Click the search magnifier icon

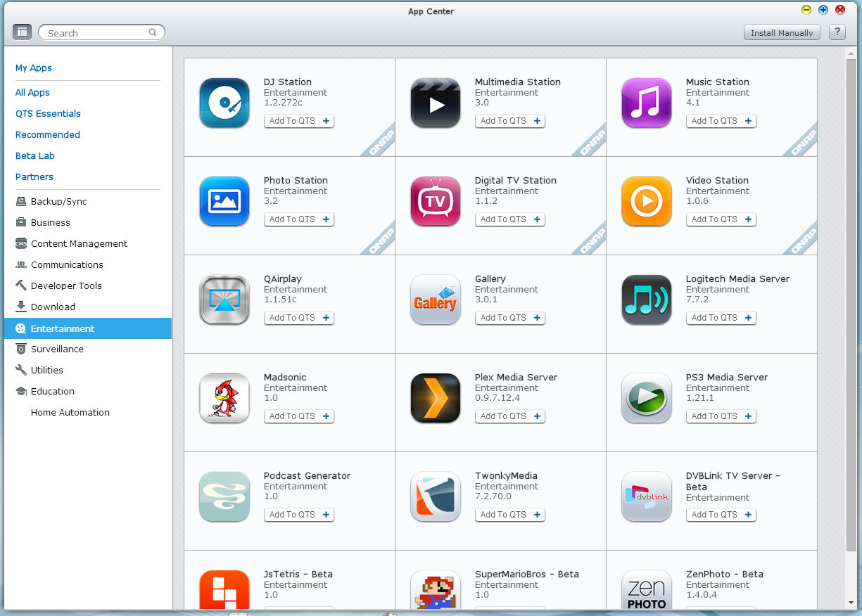153,32
